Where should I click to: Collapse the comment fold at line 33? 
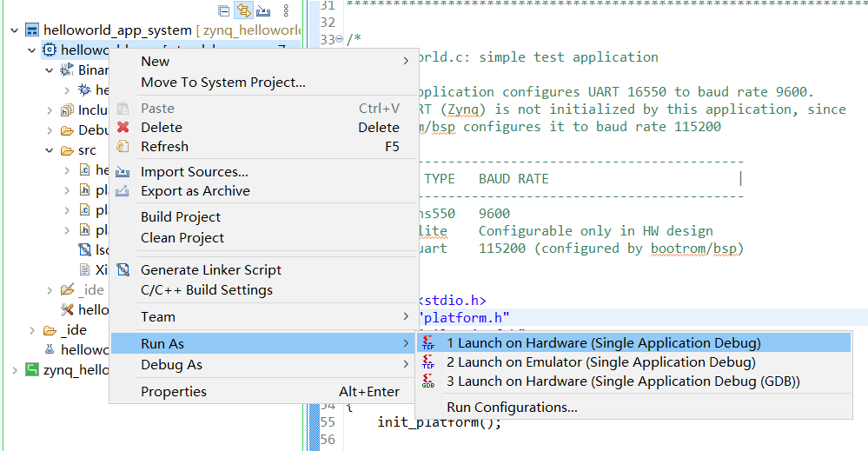tap(340, 39)
